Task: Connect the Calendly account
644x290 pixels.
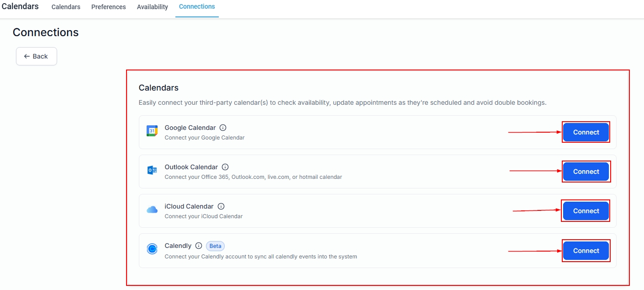Action: (x=586, y=251)
